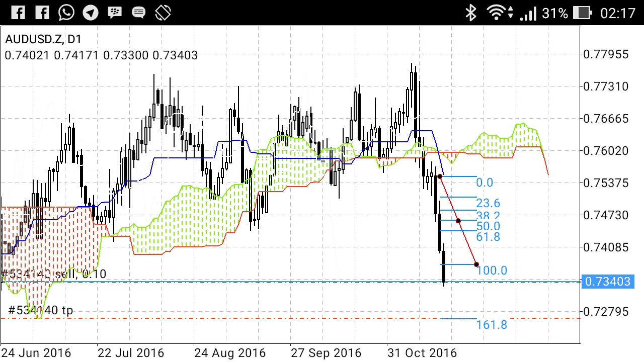Tap the 24 Jun 2016 date label
644x362 pixels.
coord(36,352)
